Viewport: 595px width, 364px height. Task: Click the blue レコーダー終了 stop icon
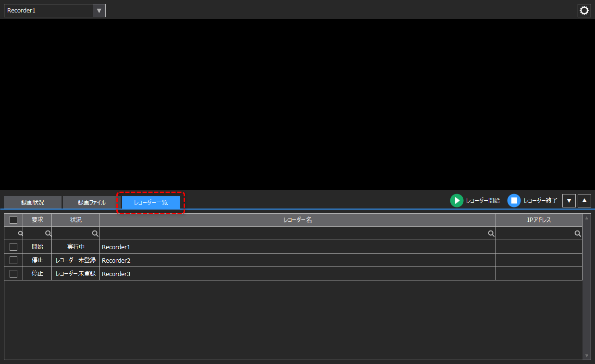[x=513, y=200]
